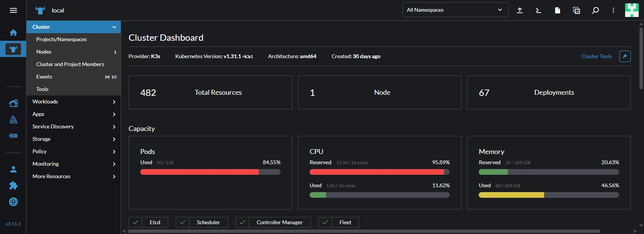Viewport: 644px width, 234px height.
Task: Open the kubectl shell icon
Action: (538, 10)
